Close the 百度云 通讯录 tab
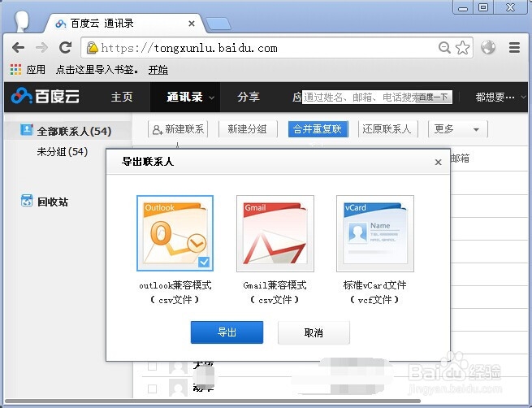Viewport: 532px width, 408px height. tap(192, 24)
